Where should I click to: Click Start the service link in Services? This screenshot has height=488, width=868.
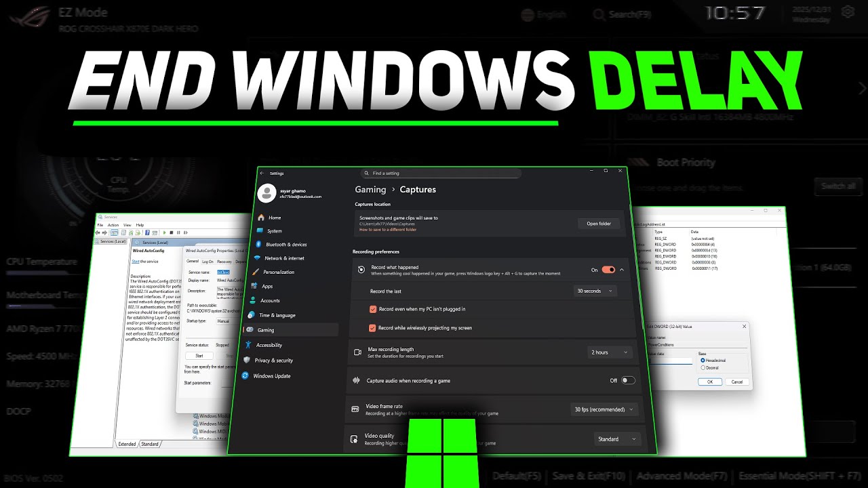[136, 262]
